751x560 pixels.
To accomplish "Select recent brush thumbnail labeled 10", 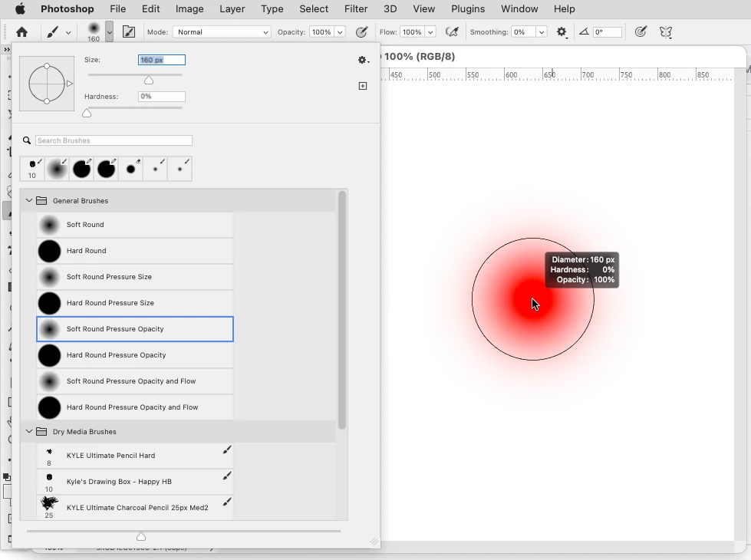I will pos(32,169).
